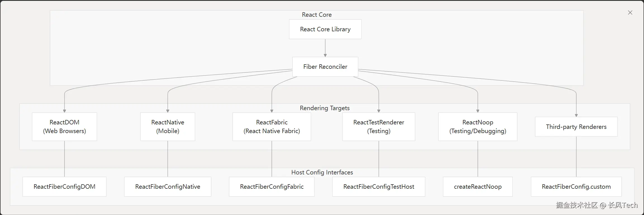The width and height of the screenshot is (644, 215).
Task: Click the ReactDOM (Web Browsers) box
Action: click(65, 127)
